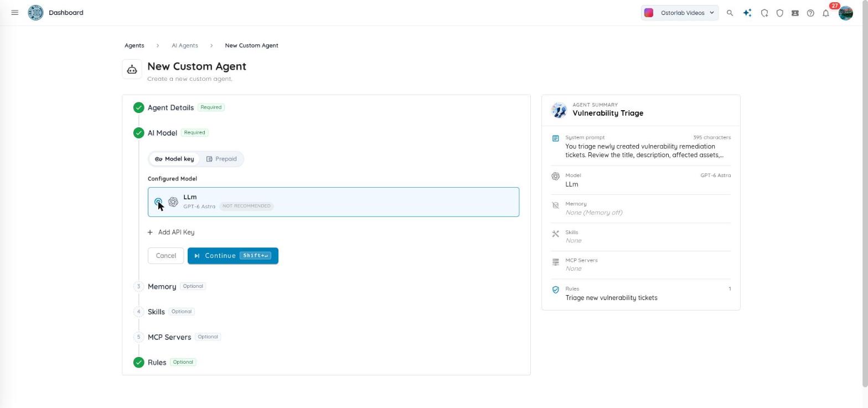Click the GPT-6 Astra label in summary
Screen dimensions: 868x408
715,175
